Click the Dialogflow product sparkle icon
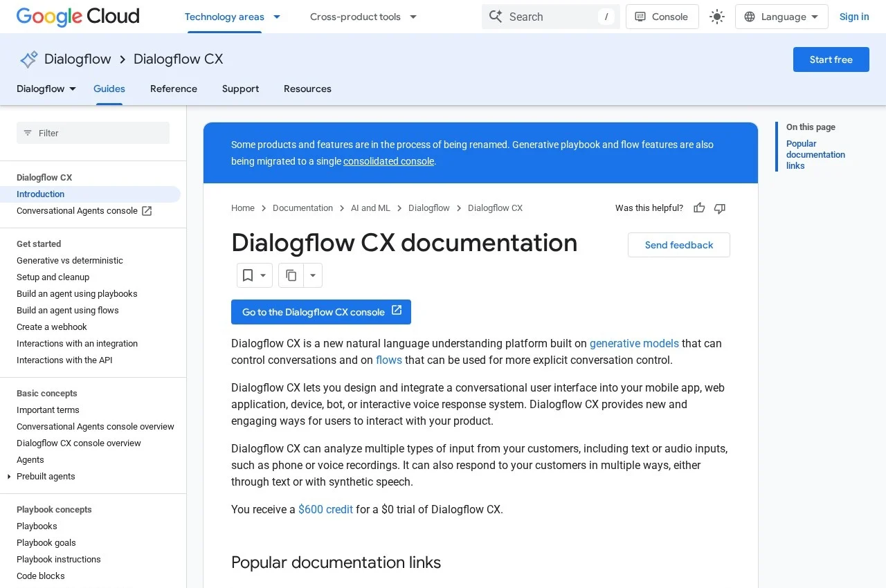 28,59
